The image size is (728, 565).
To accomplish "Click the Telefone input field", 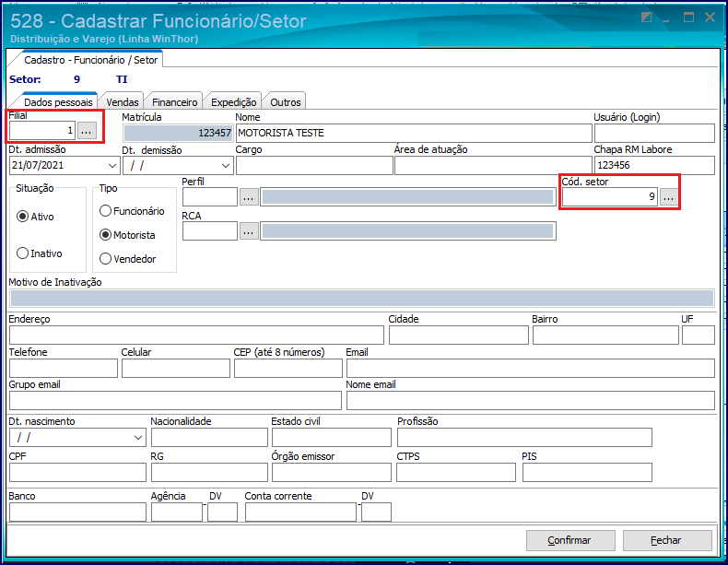I will tap(64, 368).
